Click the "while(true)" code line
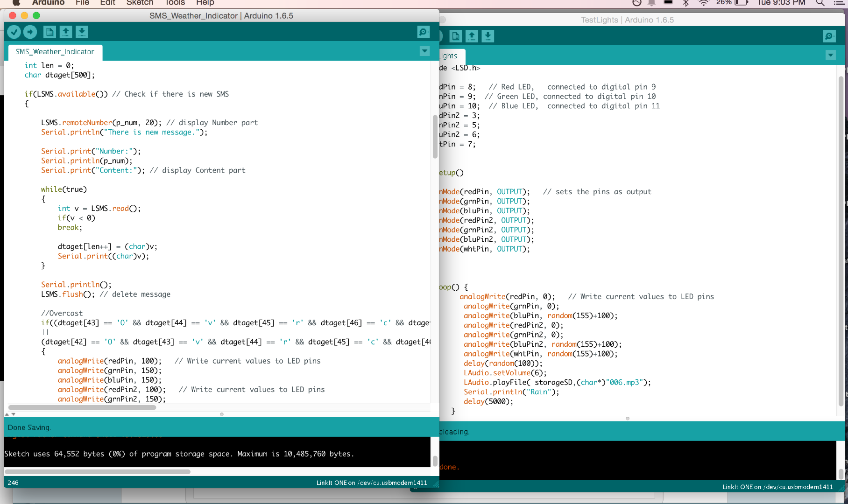 click(x=64, y=189)
